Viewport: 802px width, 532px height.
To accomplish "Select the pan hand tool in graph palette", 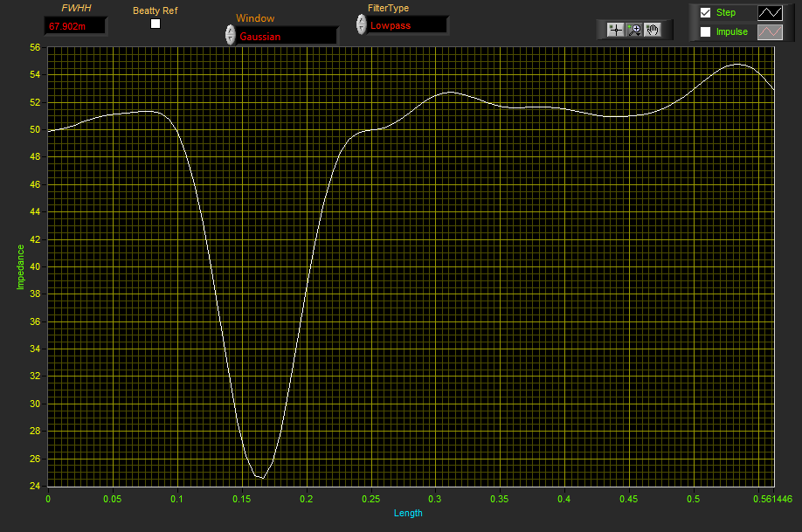I will point(652,30).
